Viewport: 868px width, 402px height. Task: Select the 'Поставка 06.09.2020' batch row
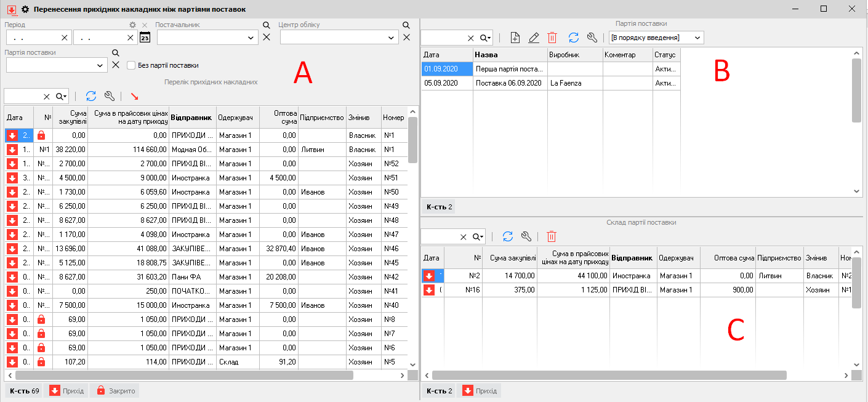point(508,83)
